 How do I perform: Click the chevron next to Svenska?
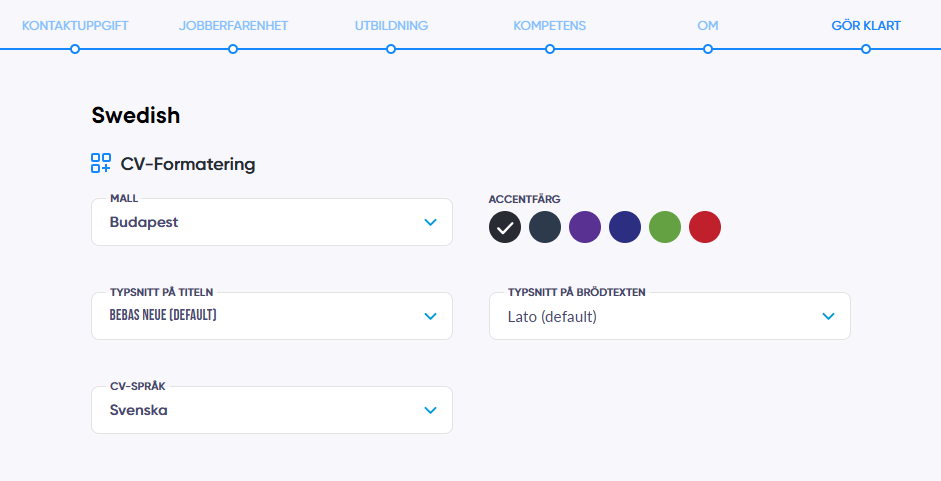tap(430, 410)
